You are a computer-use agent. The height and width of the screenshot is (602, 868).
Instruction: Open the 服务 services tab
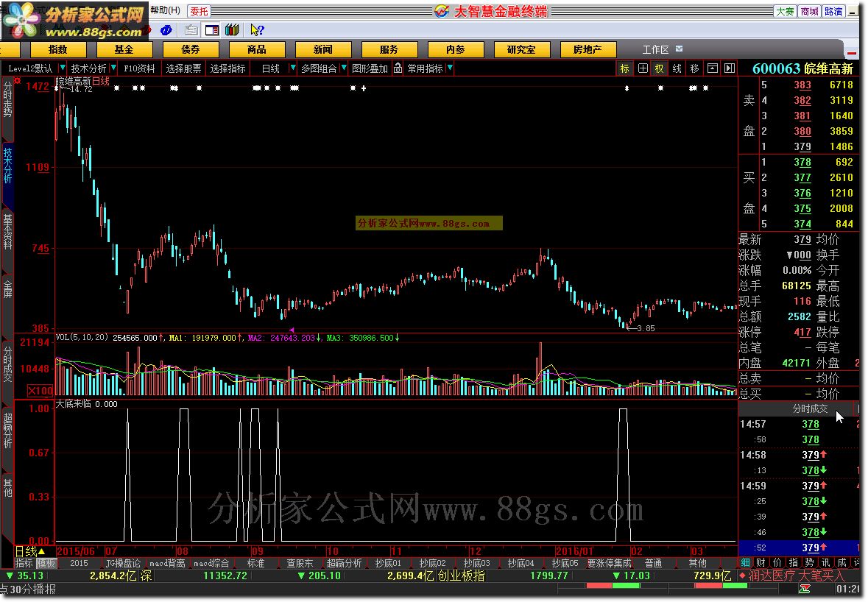389,49
